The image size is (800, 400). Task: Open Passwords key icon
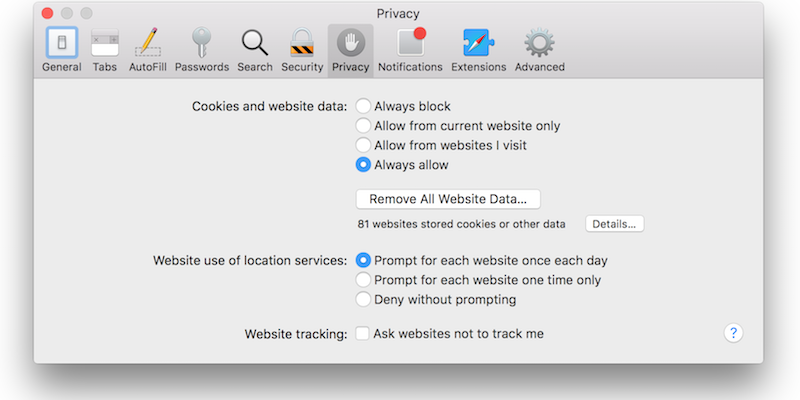tap(202, 42)
